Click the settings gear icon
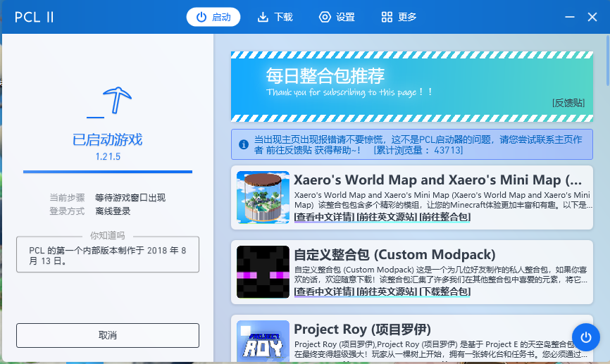This screenshot has height=364, width=610. [x=325, y=17]
